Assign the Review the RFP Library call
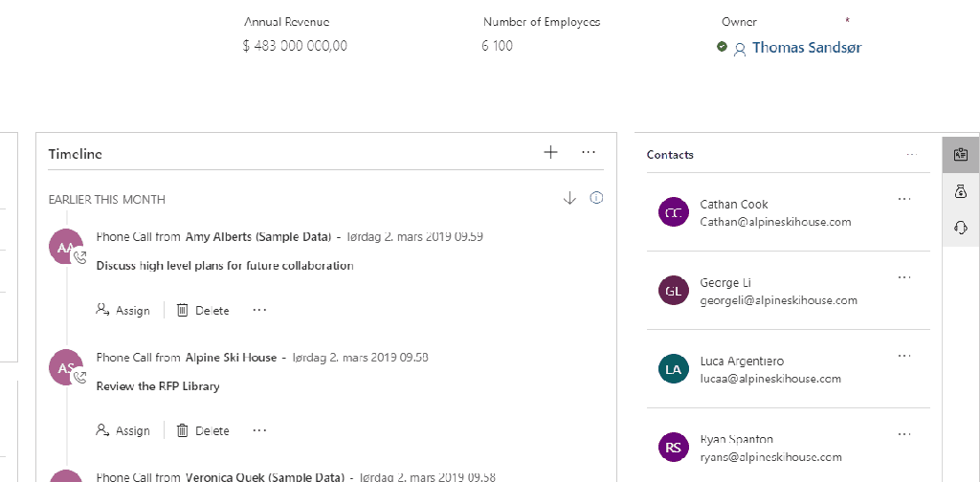The width and height of the screenshot is (980, 482). point(123,430)
